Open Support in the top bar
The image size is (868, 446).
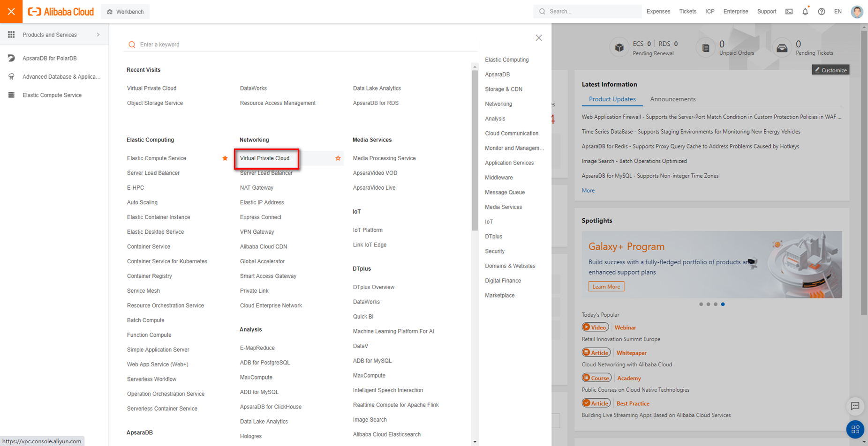767,12
